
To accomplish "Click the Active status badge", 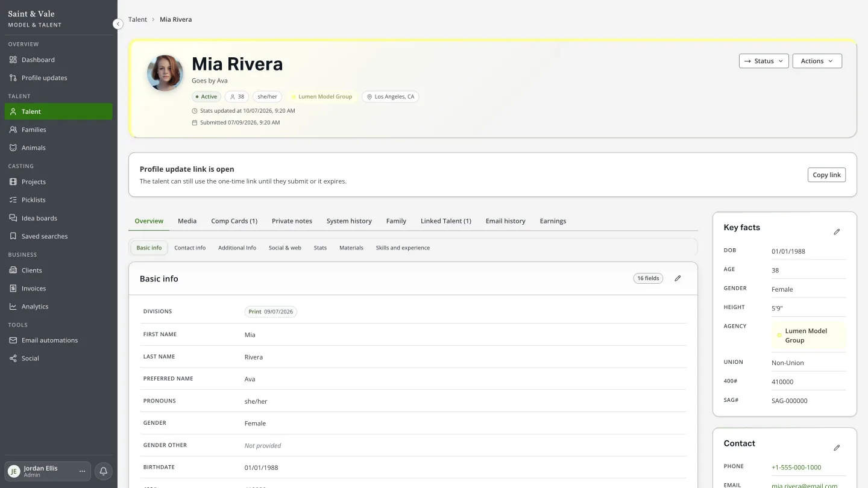I will 206,96.
